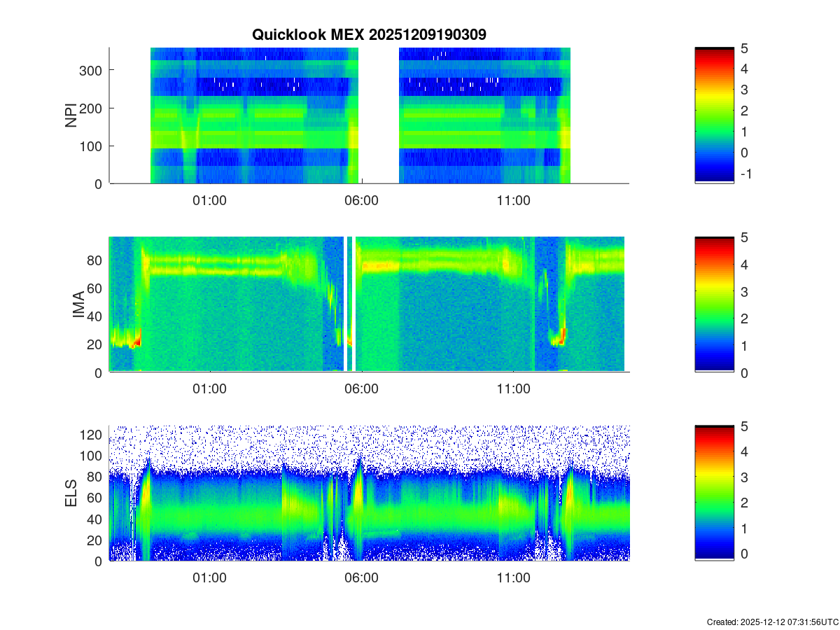This screenshot has height=630, width=840.
Task: Click the -1 label on NPI colorbar
Action: coord(745,174)
